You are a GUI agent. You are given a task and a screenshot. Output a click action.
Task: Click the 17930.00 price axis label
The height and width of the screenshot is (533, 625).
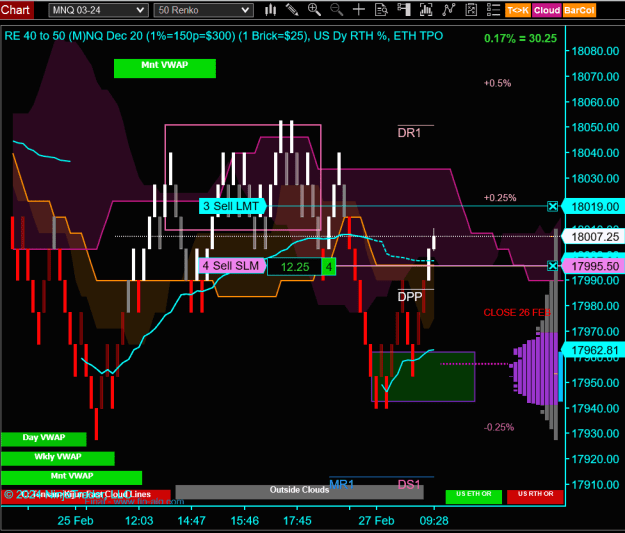tap(595, 433)
